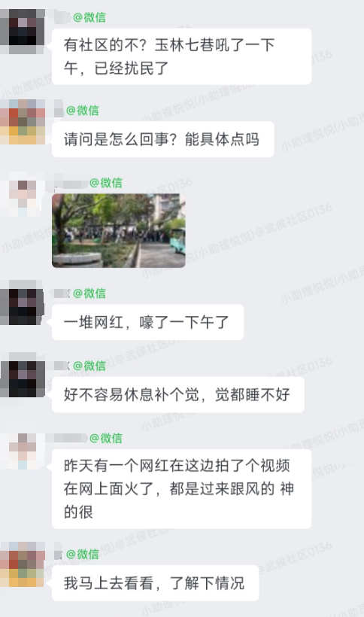This screenshot has height=617, width=364.
Task: Click the @微信 label above 昨天有一个网红 message
Action: click(x=106, y=438)
